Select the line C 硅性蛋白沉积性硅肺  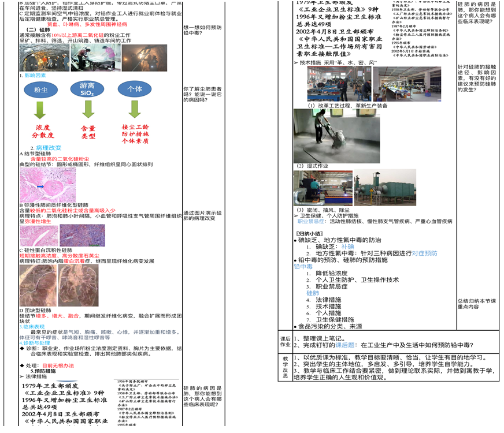point(46,251)
